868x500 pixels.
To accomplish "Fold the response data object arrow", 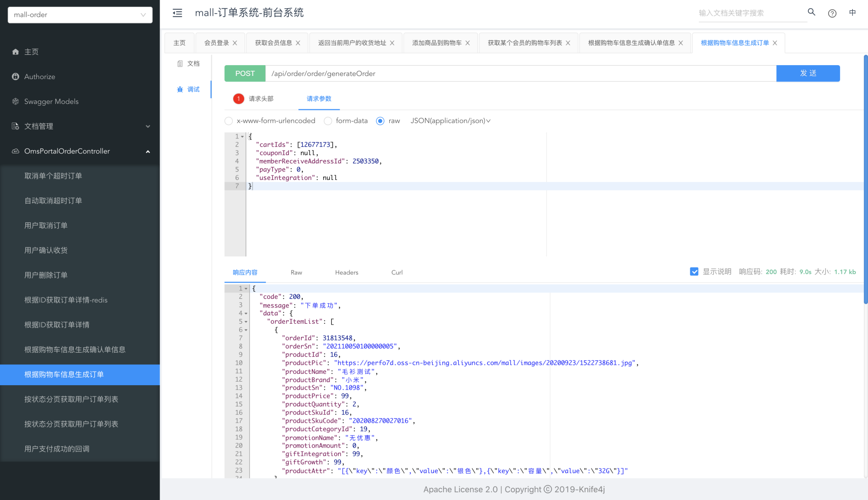I will point(246,313).
